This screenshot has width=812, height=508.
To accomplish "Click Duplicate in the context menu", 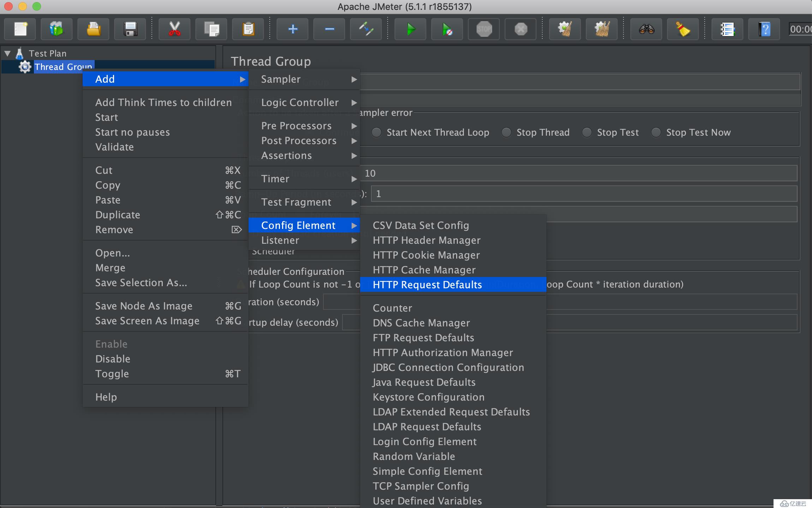I will point(166,215).
